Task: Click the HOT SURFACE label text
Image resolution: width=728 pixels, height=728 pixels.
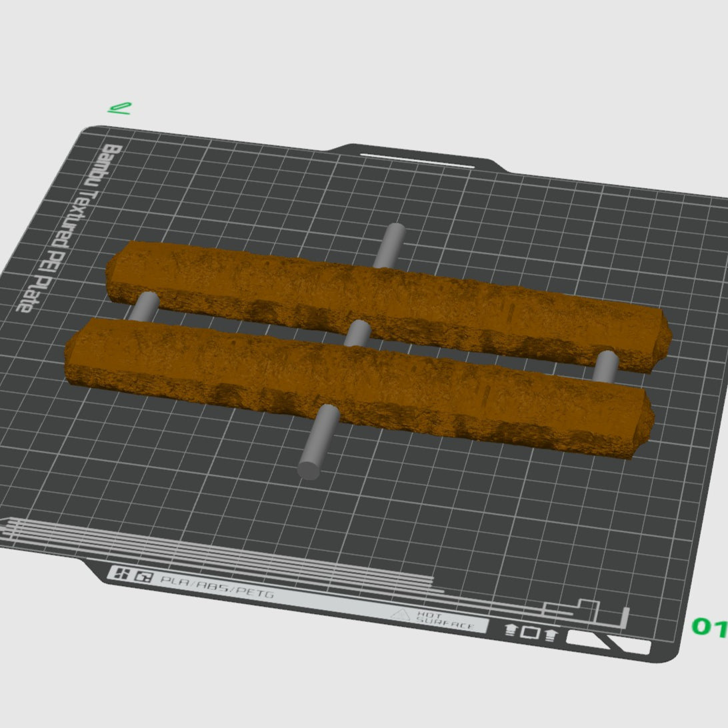Action: pos(445,621)
